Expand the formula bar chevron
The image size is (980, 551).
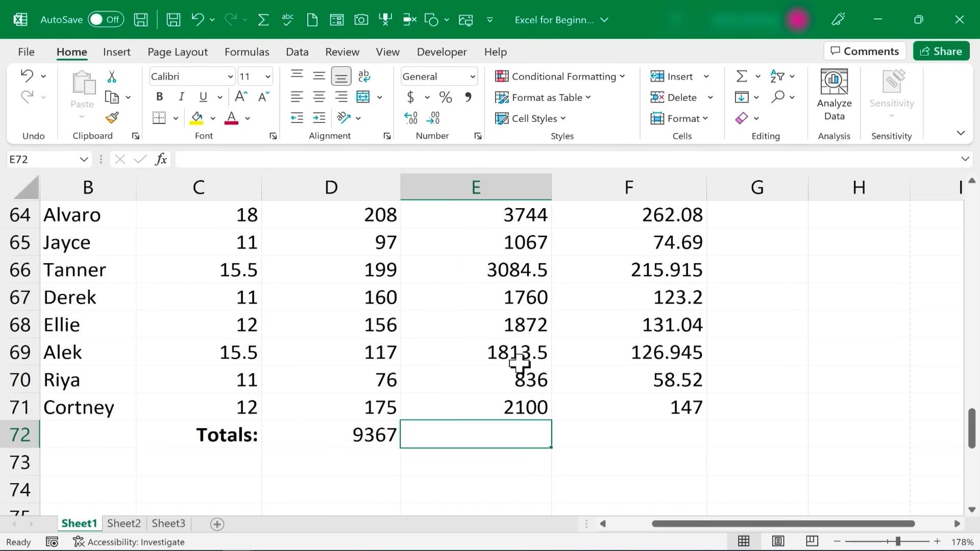965,159
